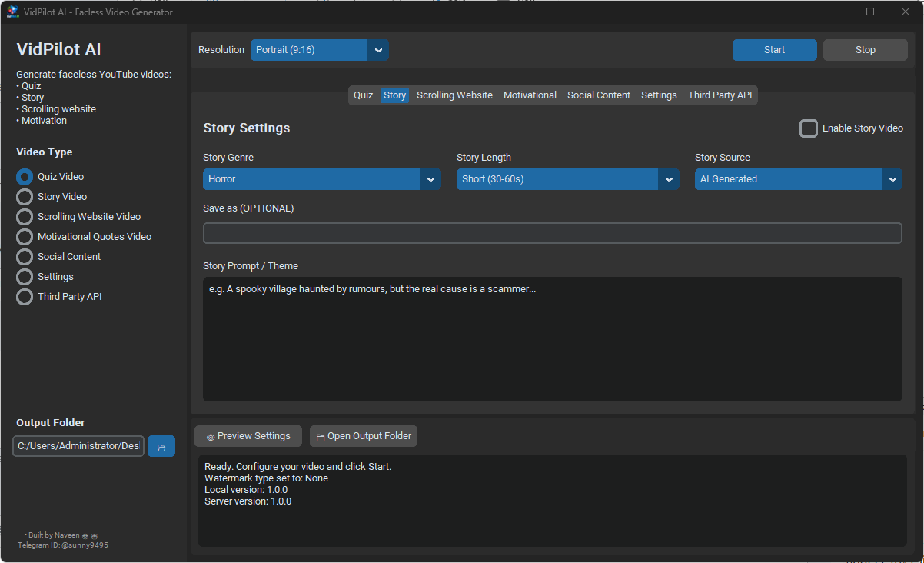Switch to the Motivational tab

(530, 95)
